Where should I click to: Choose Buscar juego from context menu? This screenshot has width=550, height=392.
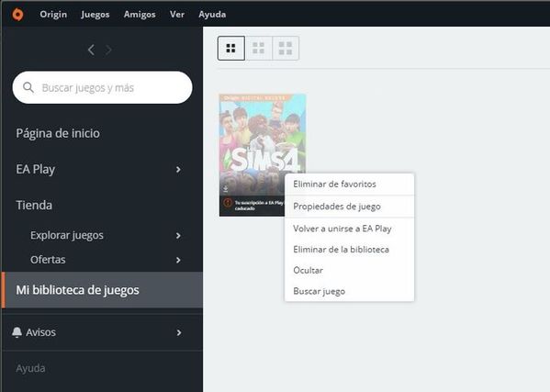(x=349, y=291)
